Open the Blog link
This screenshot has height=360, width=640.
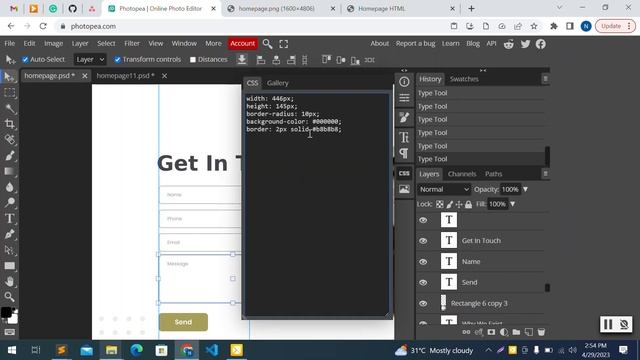click(473, 43)
